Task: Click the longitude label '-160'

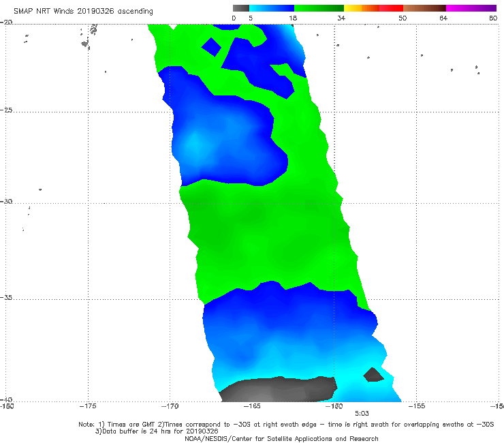Action: click(x=334, y=406)
